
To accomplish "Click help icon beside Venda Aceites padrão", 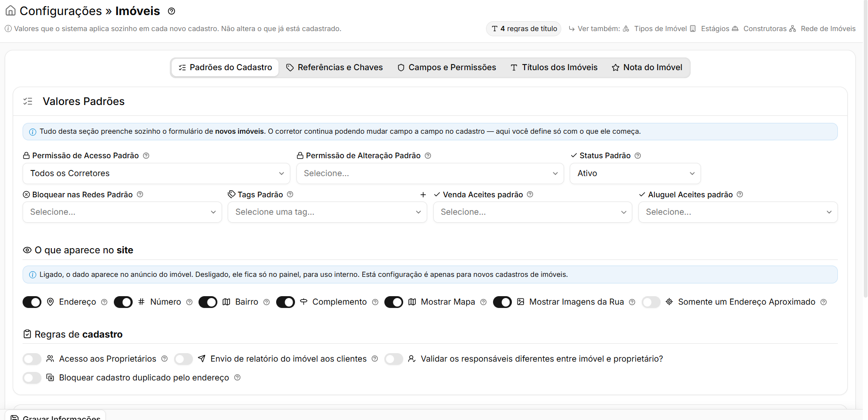I will (x=530, y=194).
